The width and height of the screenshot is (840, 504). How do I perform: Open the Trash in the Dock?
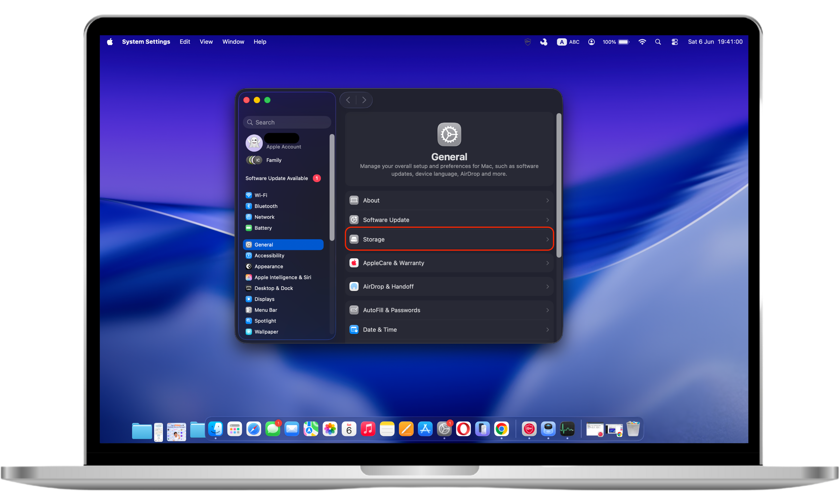633,429
